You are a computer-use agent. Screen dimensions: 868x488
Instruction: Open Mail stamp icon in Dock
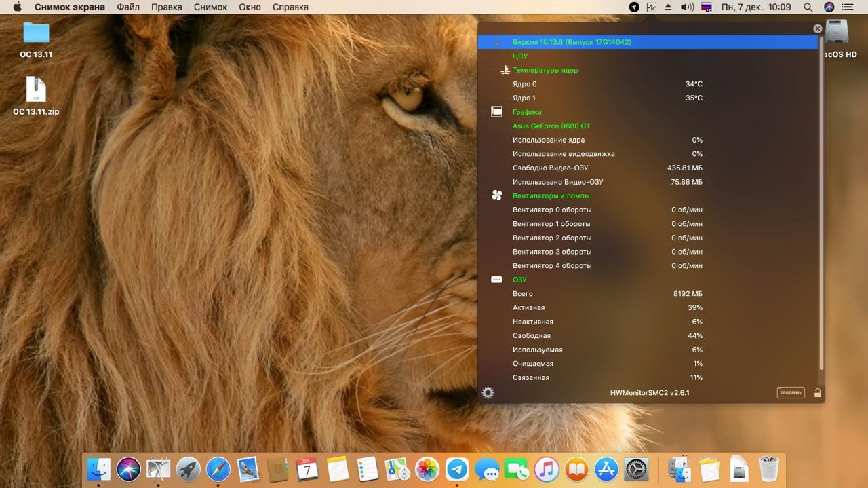click(x=248, y=469)
